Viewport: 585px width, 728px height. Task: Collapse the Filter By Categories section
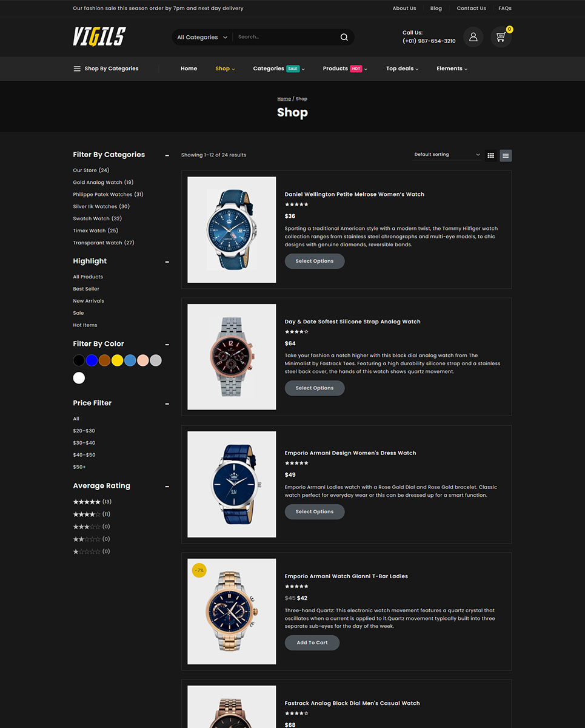pyautogui.click(x=167, y=155)
